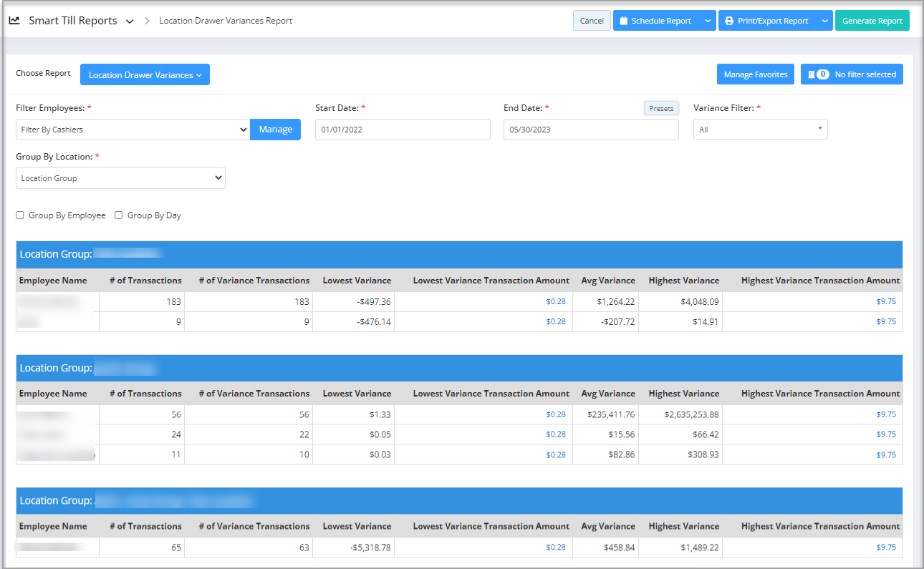The width and height of the screenshot is (924, 569).
Task: Click the $235,411.76 average variance value
Action: pyautogui.click(x=611, y=414)
